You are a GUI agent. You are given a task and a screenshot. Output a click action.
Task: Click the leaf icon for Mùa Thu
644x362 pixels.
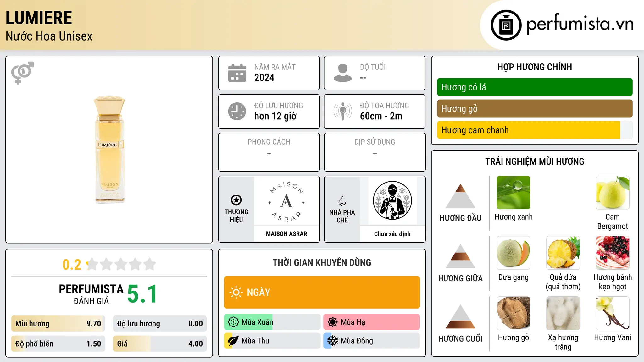(x=233, y=341)
